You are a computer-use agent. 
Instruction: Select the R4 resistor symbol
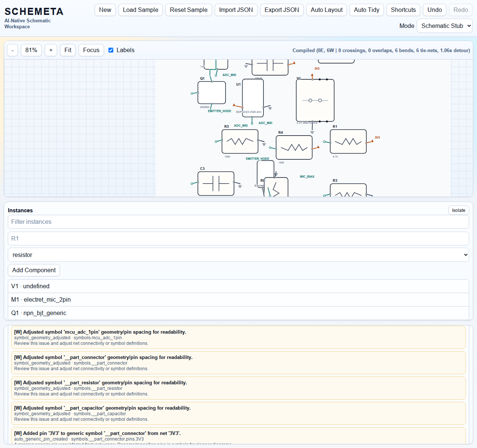[294, 147]
